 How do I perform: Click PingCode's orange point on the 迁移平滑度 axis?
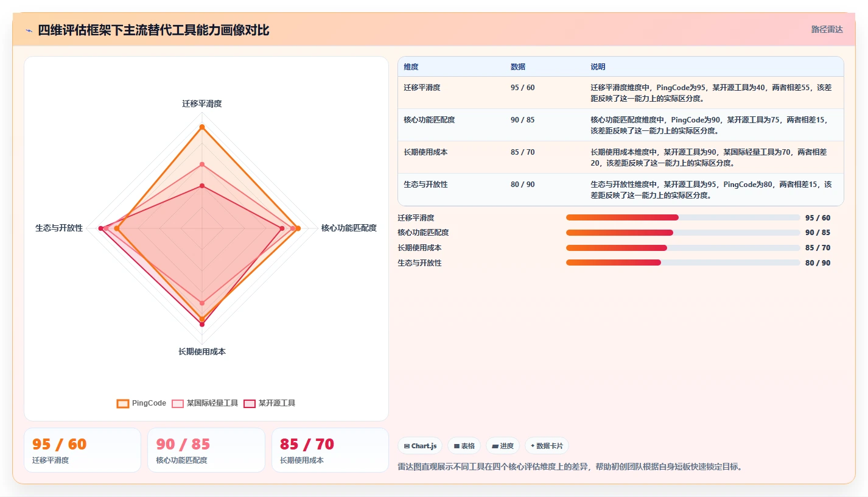pyautogui.click(x=202, y=127)
